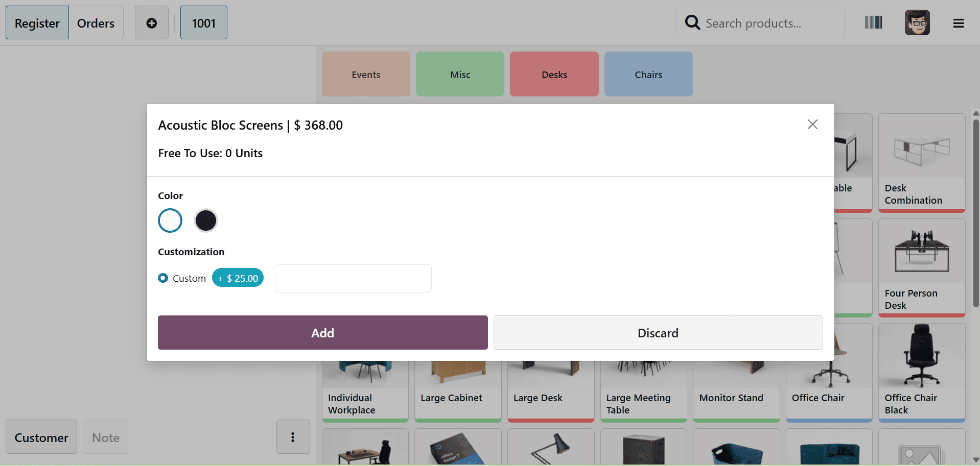The image size is (980, 466).
Task: Select the Custom radio option
Action: click(163, 278)
